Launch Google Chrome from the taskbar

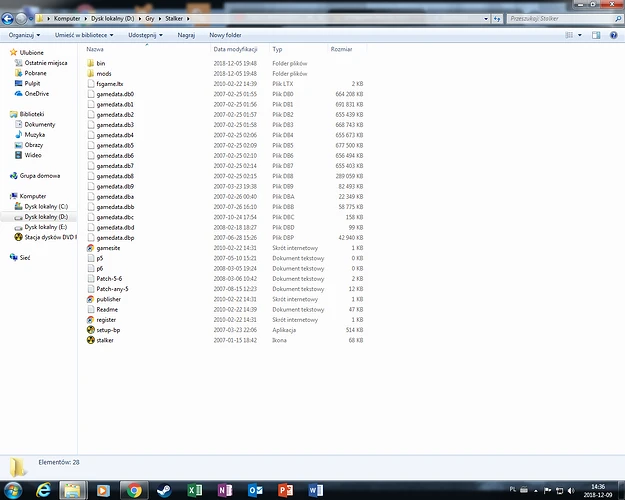click(134, 490)
